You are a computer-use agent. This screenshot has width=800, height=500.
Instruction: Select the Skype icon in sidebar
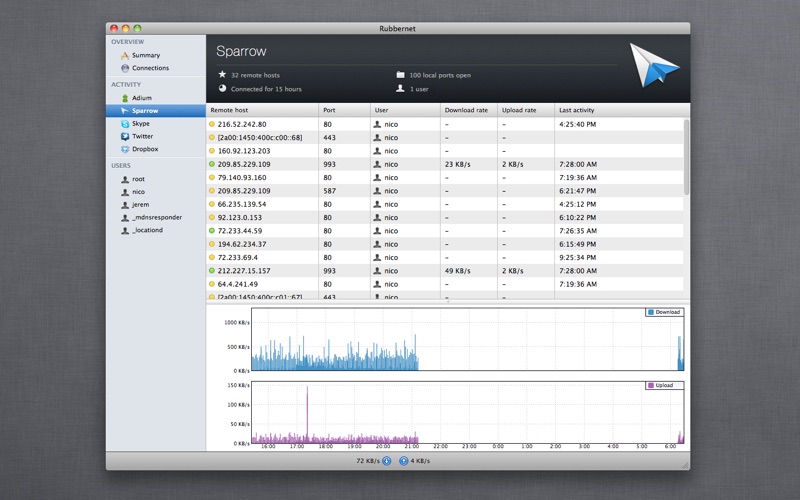tap(125, 123)
